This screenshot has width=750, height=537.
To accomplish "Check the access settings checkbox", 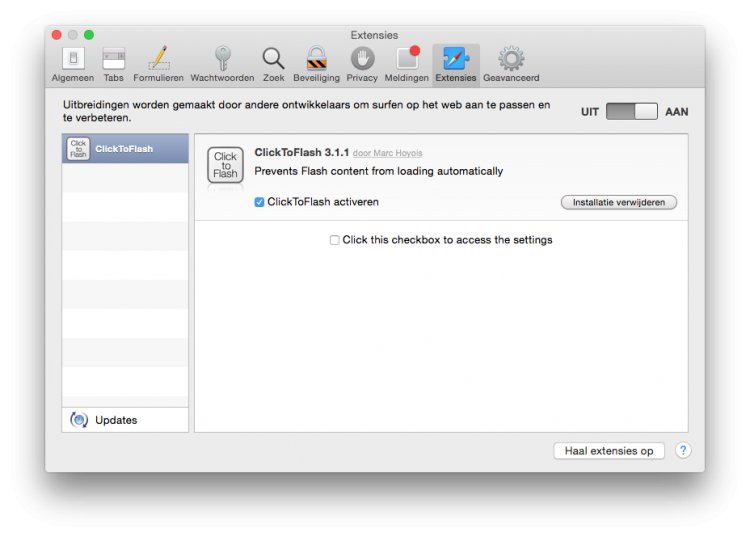I will [334, 240].
